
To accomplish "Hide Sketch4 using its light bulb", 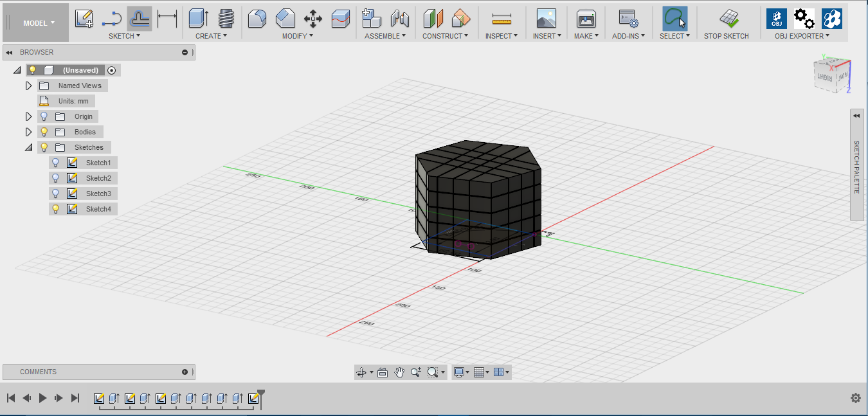I will [x=55, y=209].
